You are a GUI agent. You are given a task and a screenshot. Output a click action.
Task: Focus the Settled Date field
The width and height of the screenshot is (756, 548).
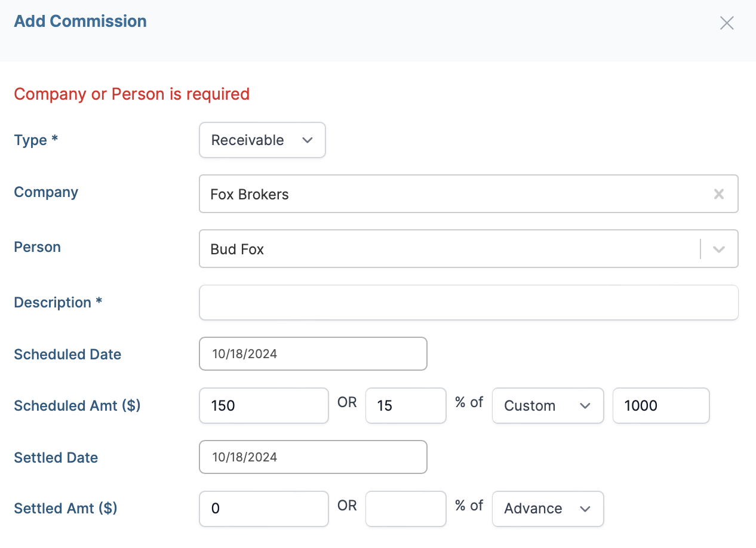tap(313, 457)
